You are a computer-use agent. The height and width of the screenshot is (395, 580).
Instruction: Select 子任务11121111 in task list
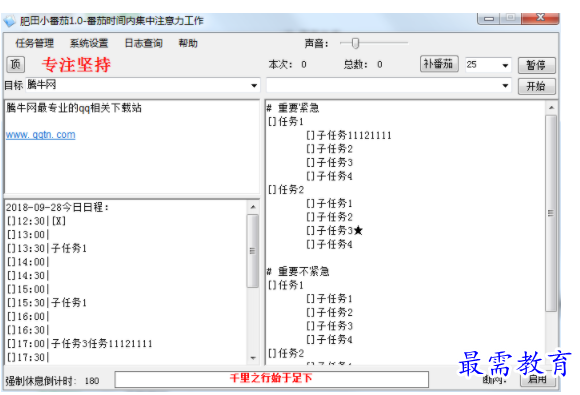tap(349, 135)
